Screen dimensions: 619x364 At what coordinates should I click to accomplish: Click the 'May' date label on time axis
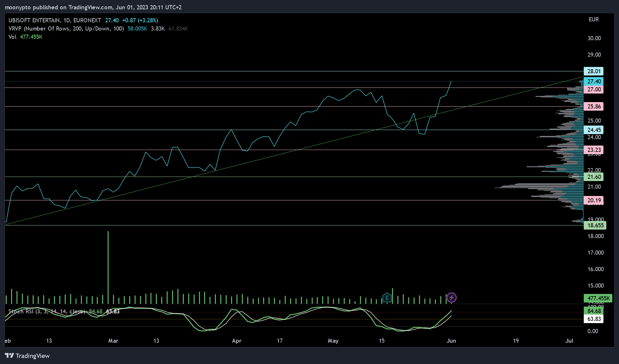point(333,341)
